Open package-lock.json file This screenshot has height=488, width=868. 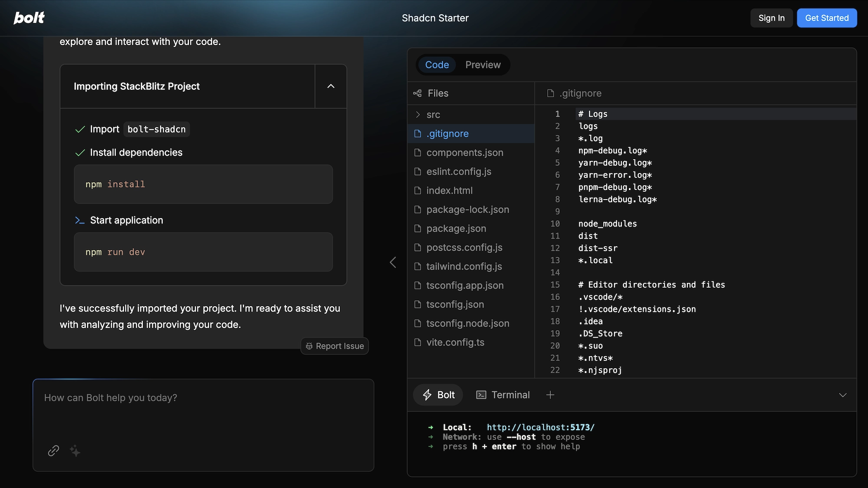coord(471,210)
